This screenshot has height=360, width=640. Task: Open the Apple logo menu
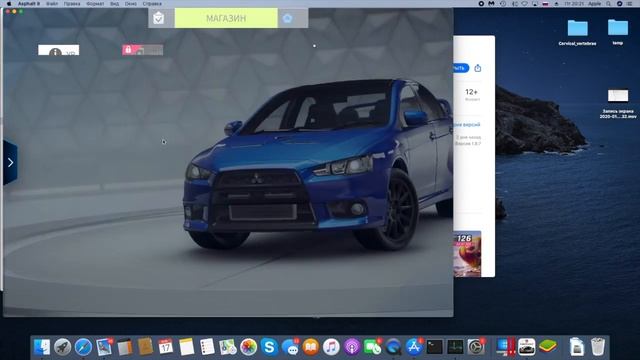pyautogui.click(x=9, y=4)
